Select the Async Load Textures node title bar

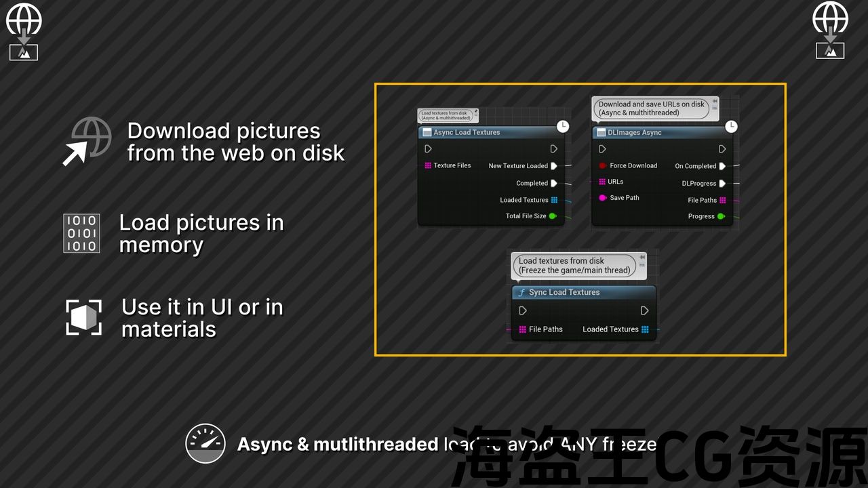pyautogui.click(x=481, y=132)
